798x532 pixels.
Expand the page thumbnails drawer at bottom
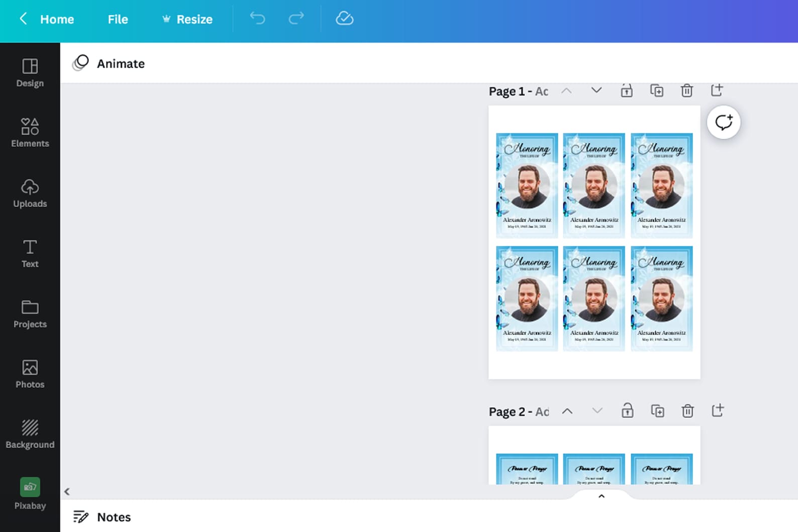coord(601,496)
